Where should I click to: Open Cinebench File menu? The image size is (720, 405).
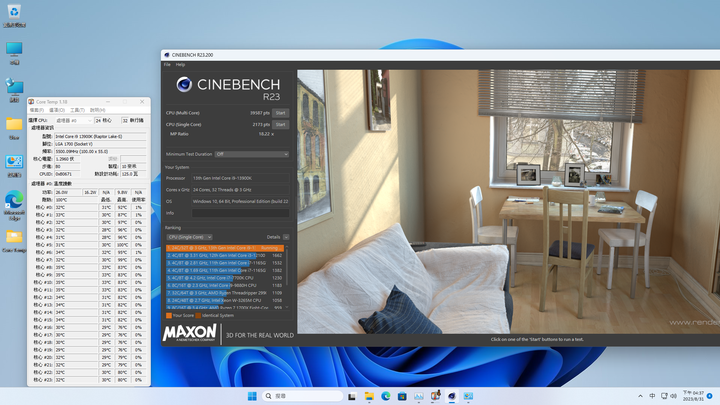(167, 65)
